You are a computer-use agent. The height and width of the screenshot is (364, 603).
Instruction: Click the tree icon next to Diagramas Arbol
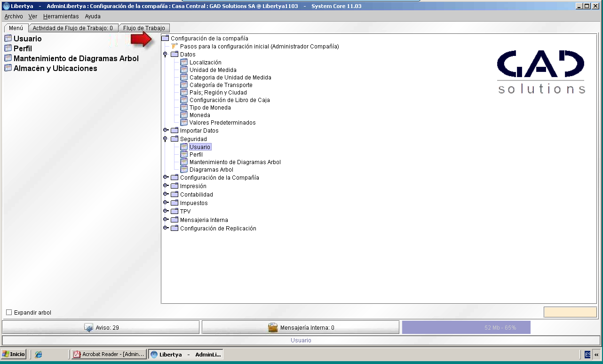click(x=184, y=169)
